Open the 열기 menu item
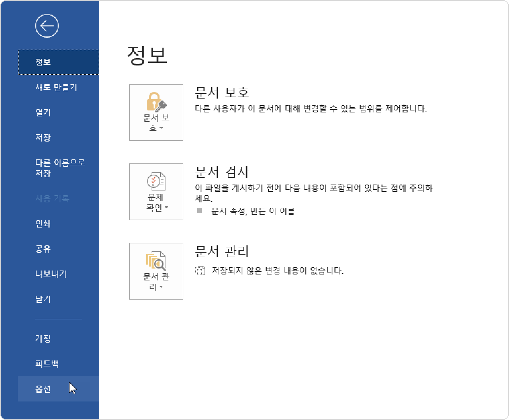The width and height of the screenshot is (509, 420). (59, 112)
